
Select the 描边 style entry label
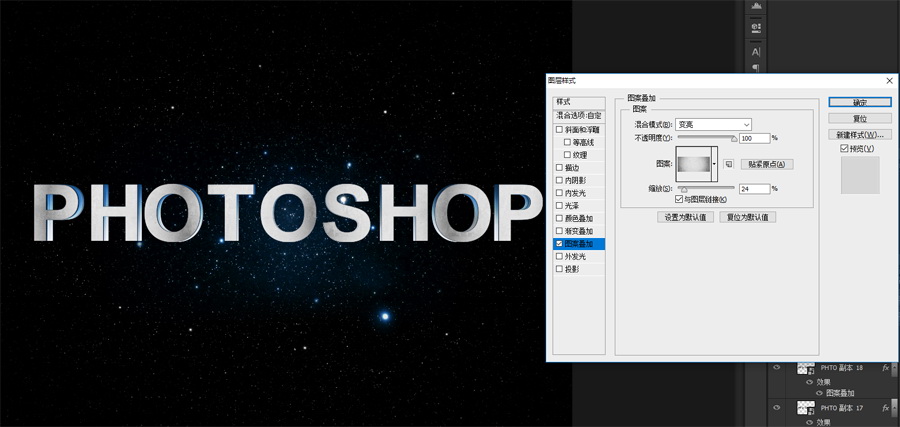point(571,168)
